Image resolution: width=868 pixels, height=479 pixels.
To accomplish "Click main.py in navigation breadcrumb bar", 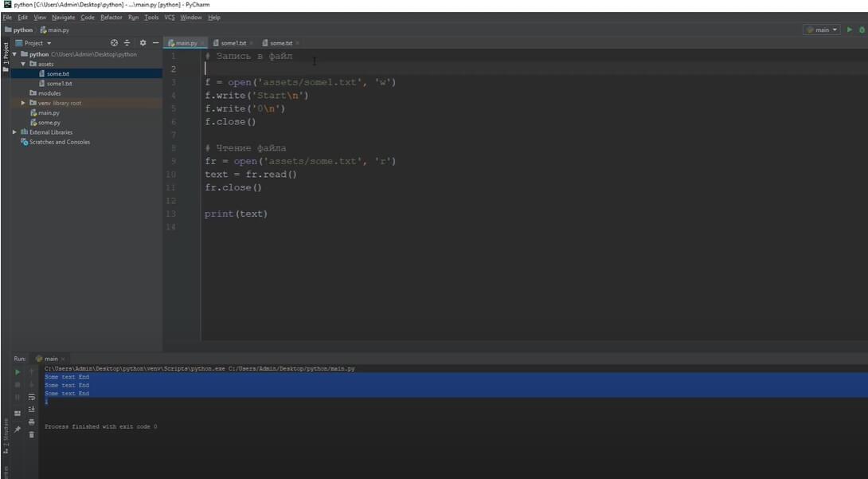I will coord(55,30).
